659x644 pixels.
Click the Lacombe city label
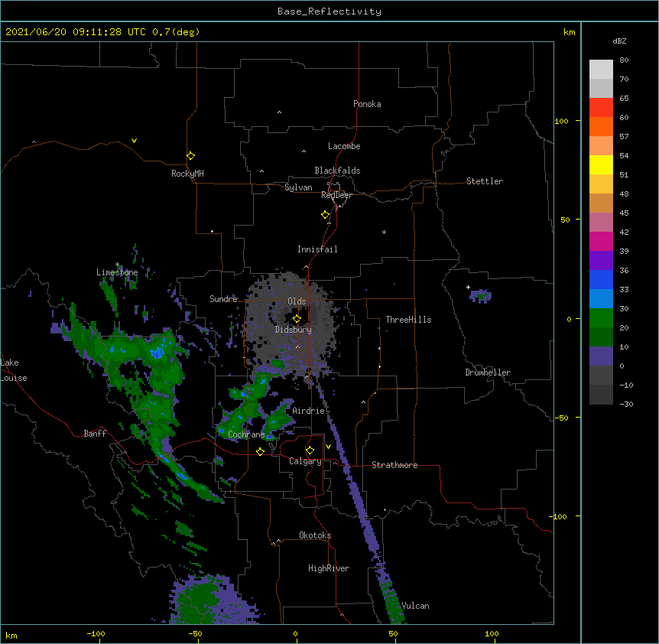344,146
